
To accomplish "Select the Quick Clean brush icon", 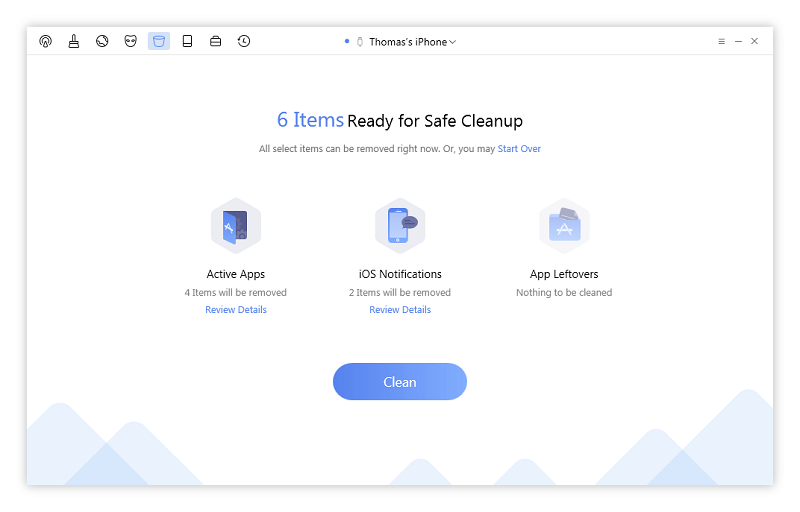I will [74, 41].
